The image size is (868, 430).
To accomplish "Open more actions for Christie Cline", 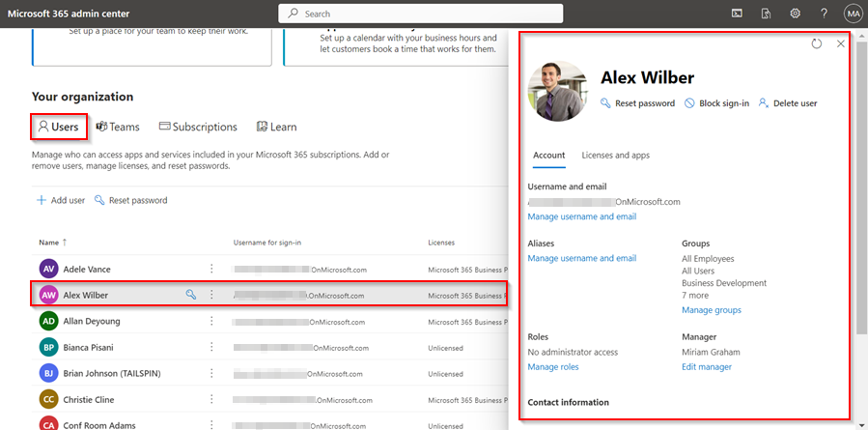I will [x=211, y=399].
